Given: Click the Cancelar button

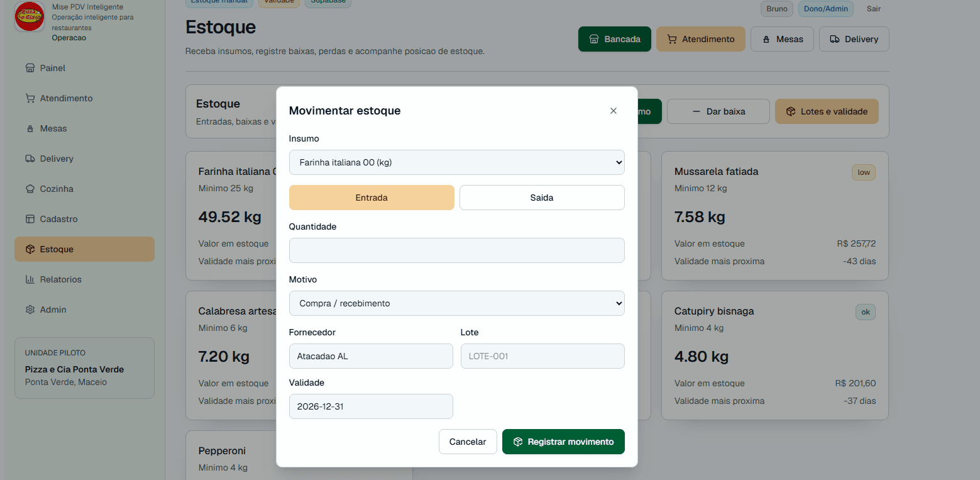Looking at the screenshot, I should pos(468,442).
